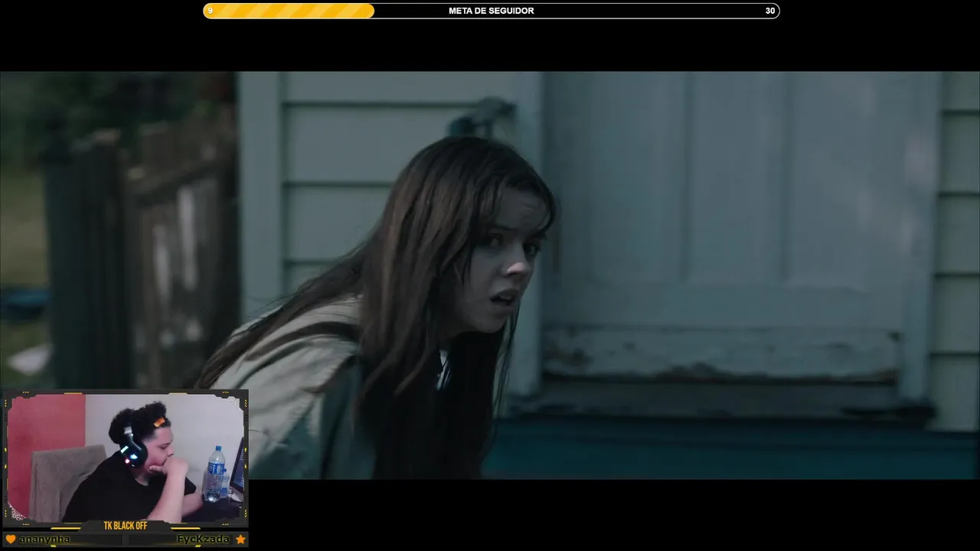Click the current follower count 9
The image size is (980, 551).
(211, 11)
